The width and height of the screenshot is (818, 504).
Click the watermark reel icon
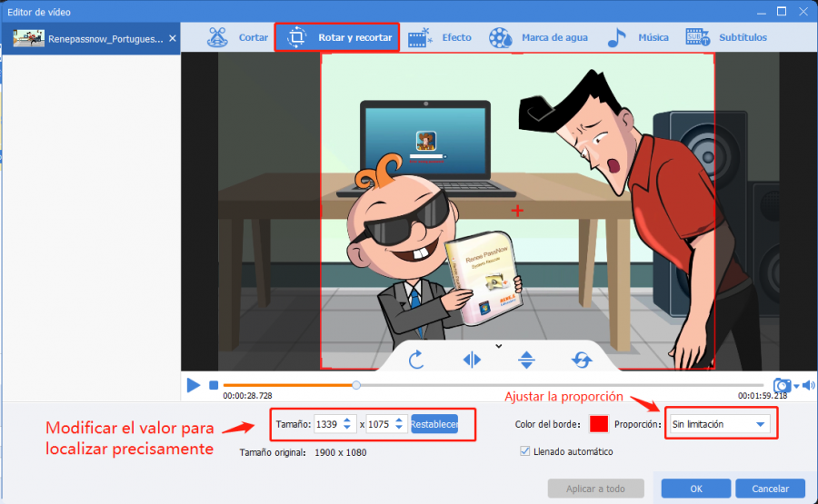click(x=500, y=37)
